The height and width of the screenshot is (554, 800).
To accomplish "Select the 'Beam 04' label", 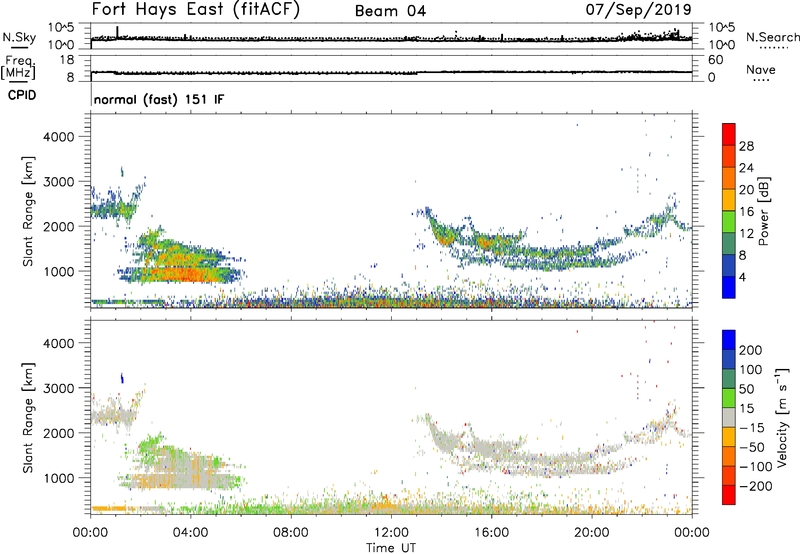I will [x=390, y=11].
